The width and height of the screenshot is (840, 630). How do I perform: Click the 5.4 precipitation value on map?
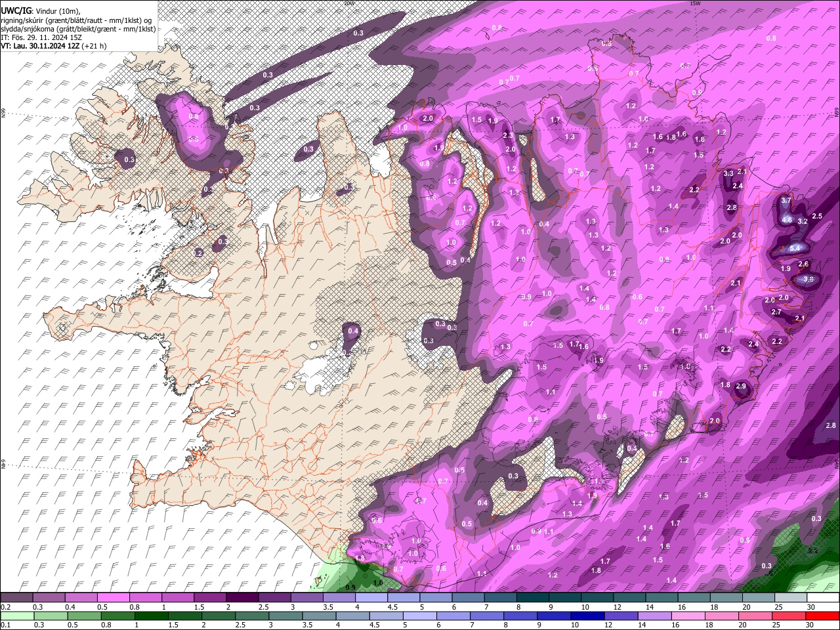[x=795, y=248]
